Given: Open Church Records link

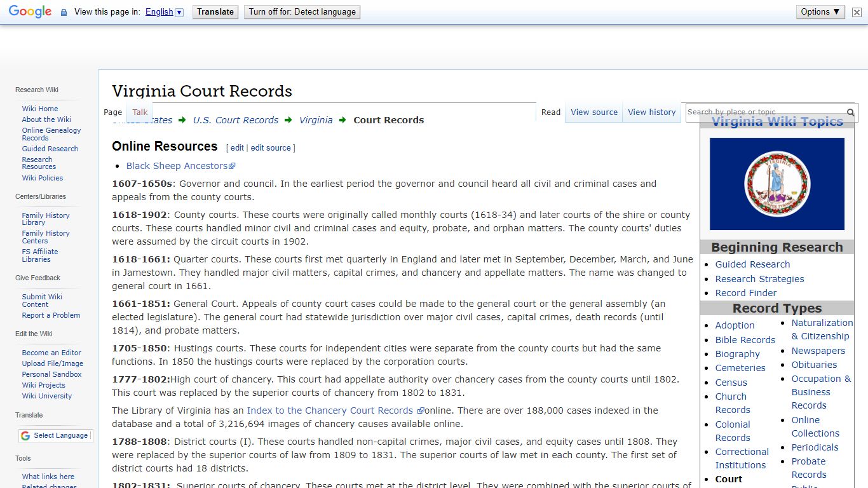Looking at the screenshot, I should [x=733, y=403].
